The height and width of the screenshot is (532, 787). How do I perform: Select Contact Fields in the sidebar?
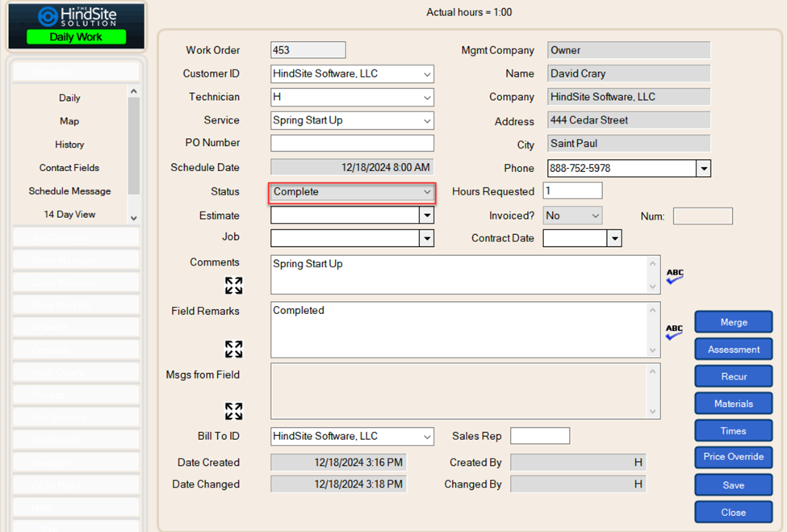(x=69, y=167)
